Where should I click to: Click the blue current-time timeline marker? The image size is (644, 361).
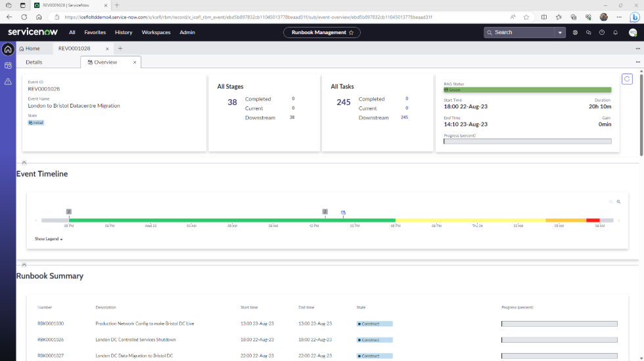tap(343, 213)
